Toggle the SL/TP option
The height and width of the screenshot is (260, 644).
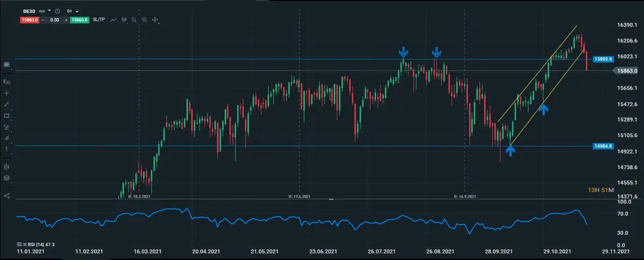tap(99, 20)
